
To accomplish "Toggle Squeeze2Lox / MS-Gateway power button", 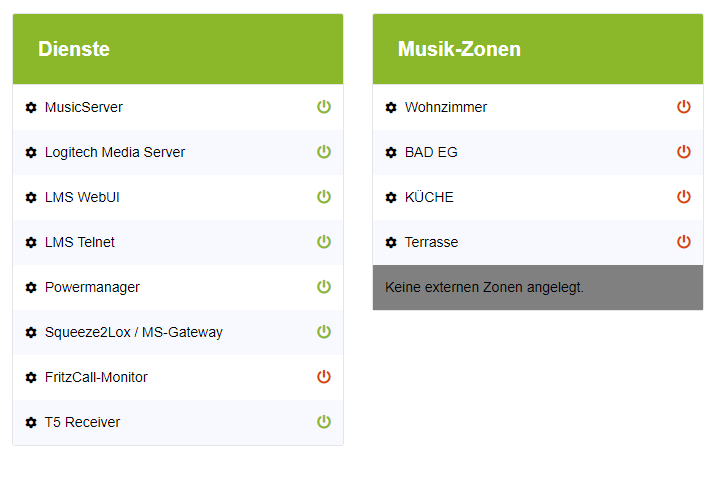I will pos(324,332).
